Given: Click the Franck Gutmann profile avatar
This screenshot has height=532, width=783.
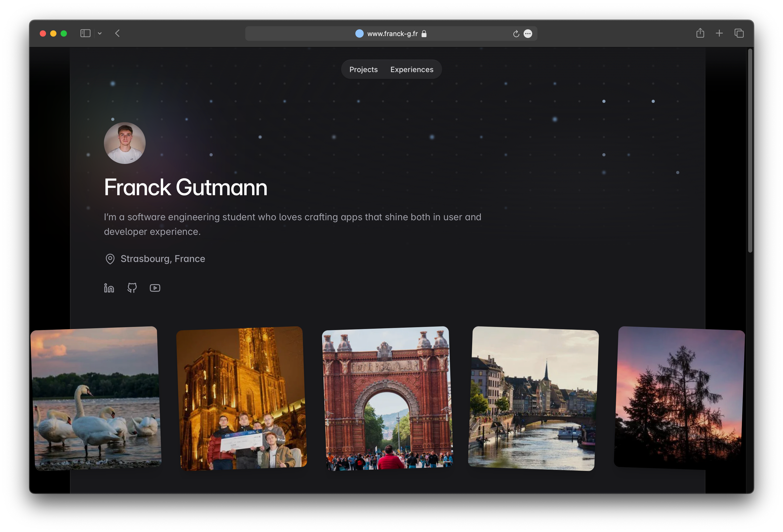Looking at the screenshot, I should coord(125,143).
